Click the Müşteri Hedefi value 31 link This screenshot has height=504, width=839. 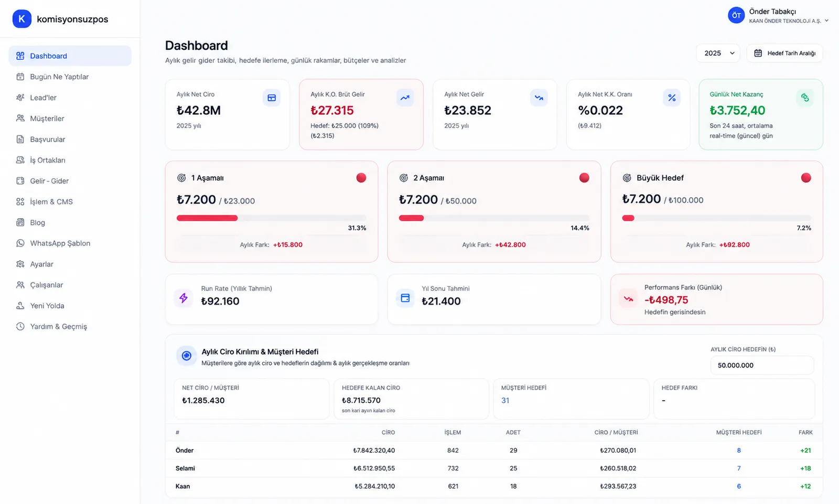click(505, 400)
